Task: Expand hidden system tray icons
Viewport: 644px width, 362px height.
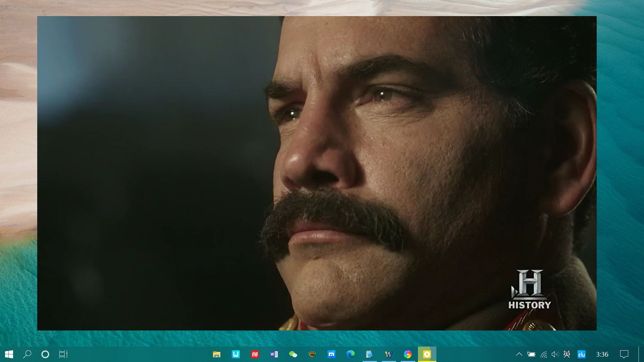Action: 519,354
